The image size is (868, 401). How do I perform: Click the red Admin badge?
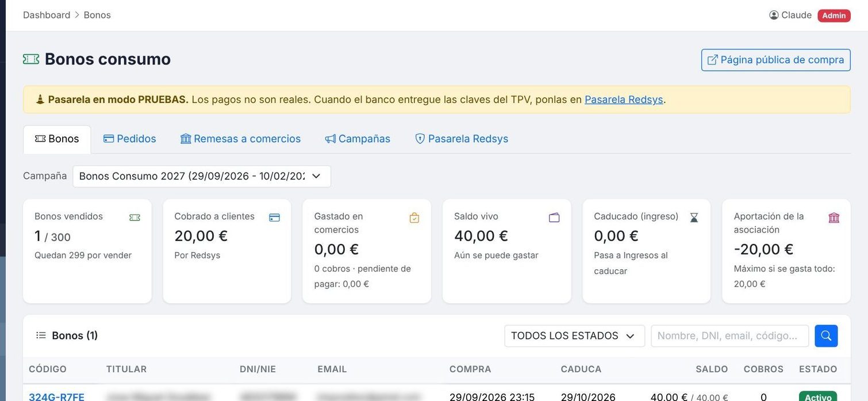point(834,16)
